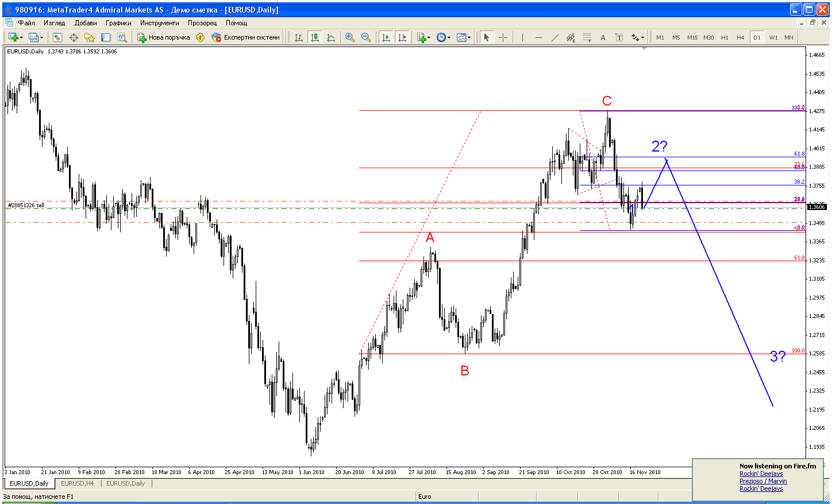Open the New Chart toolbar button
The width and height of the screenshot is (832, 504).
tap(16, 37)
